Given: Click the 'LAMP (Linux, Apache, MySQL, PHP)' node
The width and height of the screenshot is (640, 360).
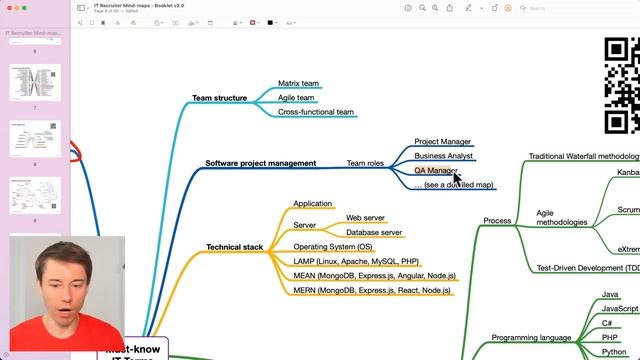Looking at the screenshot, I should [x=356, y=261].
